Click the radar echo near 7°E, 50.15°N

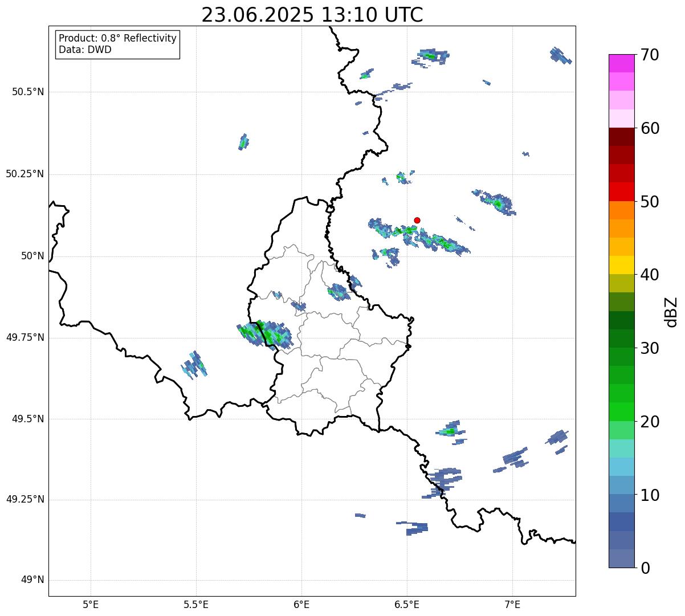(495, 202)
